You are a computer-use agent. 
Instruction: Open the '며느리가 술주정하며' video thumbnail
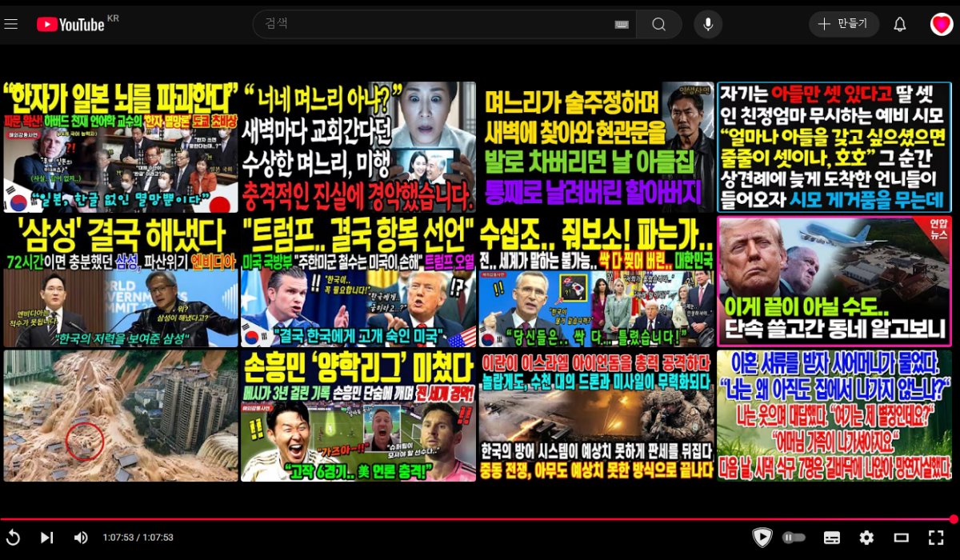point(596,146)
